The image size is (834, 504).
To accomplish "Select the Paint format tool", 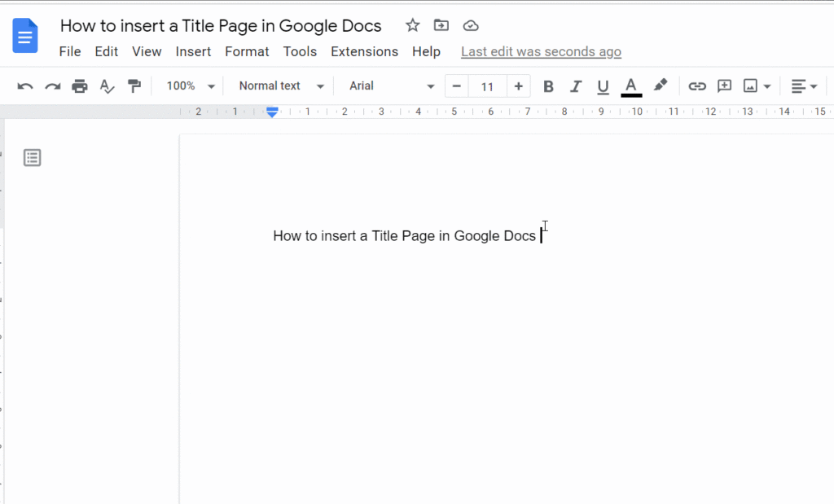I will click(134, 85).
